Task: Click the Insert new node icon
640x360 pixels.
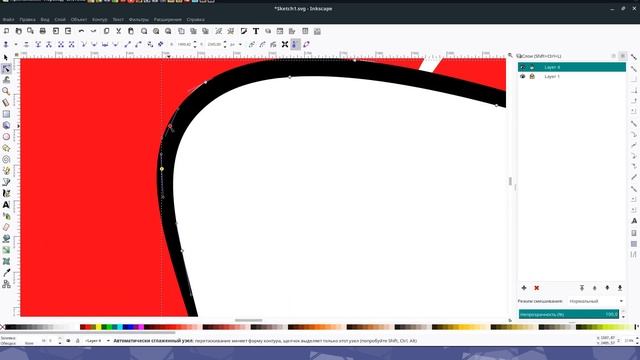Action: 6,44
